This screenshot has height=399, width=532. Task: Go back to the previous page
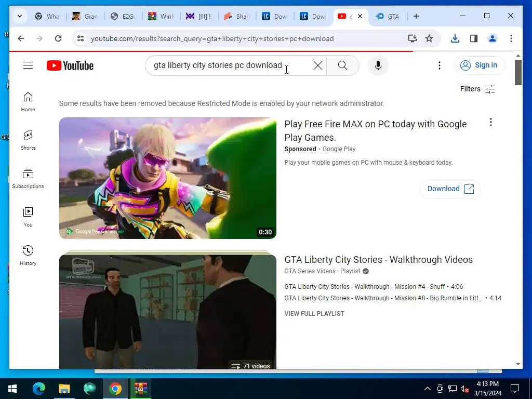point(21,38)
